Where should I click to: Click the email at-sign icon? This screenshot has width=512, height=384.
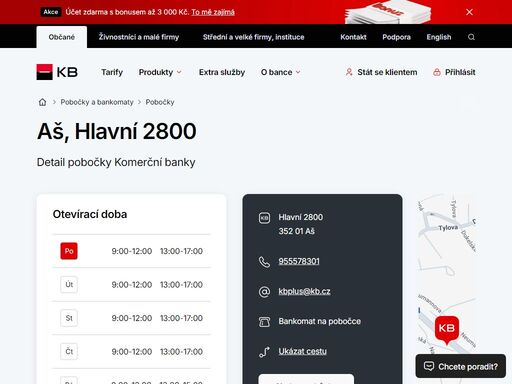[264, 292]
